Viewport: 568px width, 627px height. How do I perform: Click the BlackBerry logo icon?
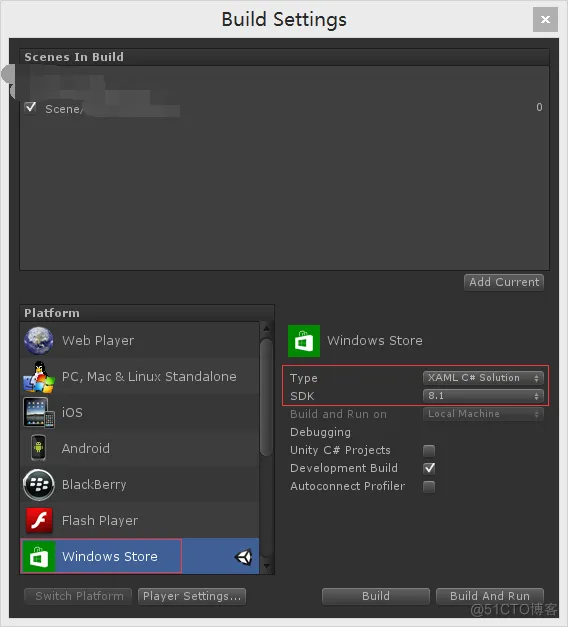click(x=39, y=485)
